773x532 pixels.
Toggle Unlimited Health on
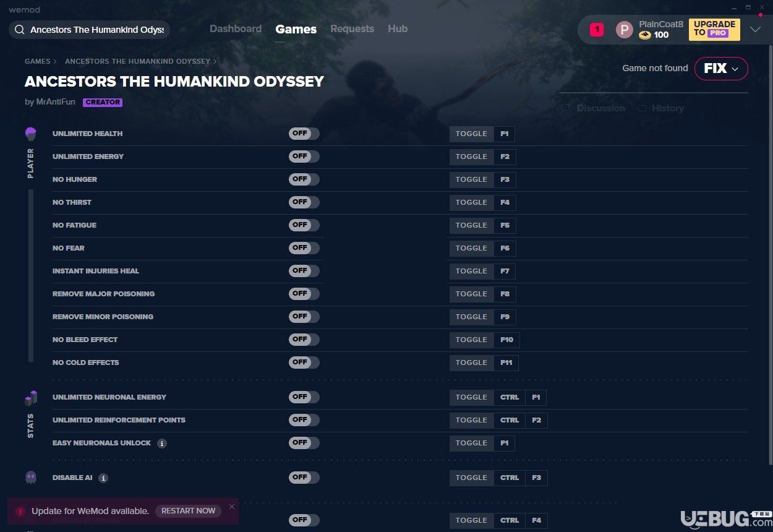[304, 134]
